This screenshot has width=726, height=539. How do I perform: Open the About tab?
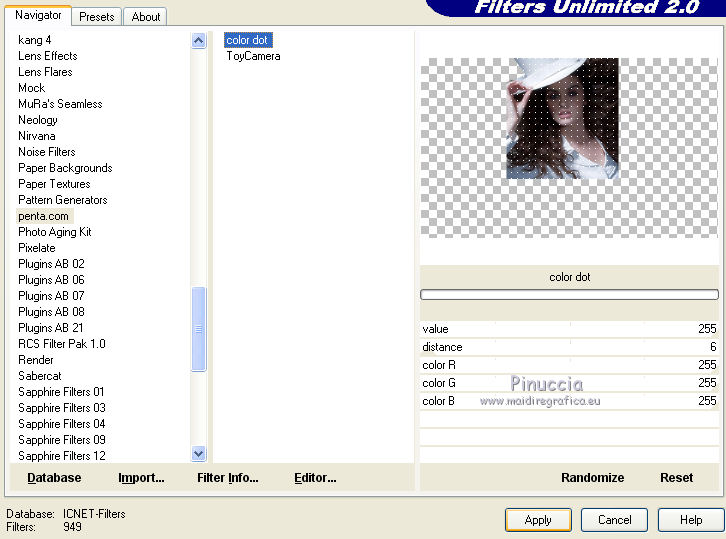point(145,17)
